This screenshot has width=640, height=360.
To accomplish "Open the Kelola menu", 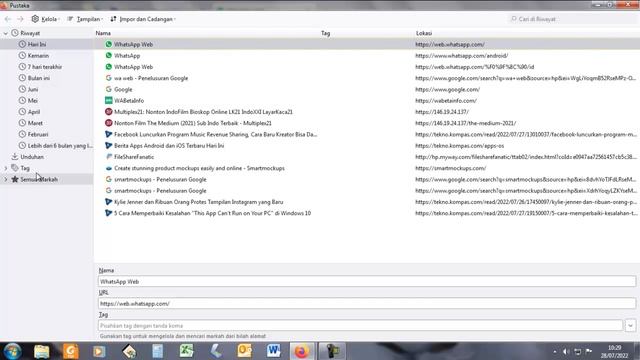I will (46, 19).
